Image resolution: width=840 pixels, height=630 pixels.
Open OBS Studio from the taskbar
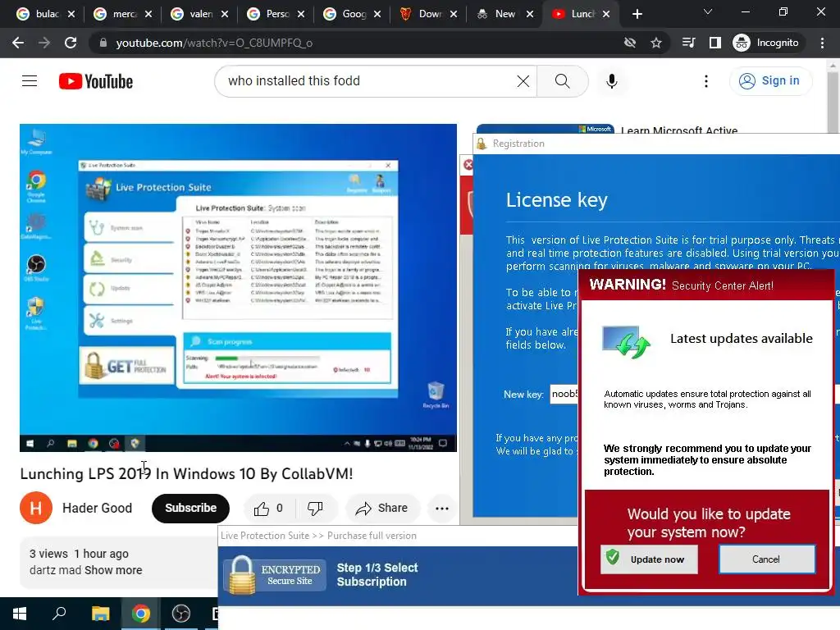click(181, 614)
